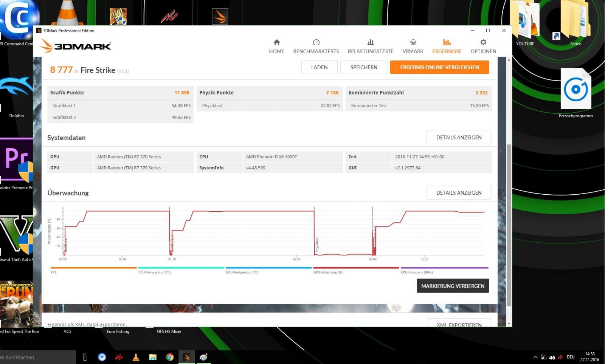Image resolution: width=605 pixels, height=364 pixels.
Task: Toggle the FPS graph legend
Action: (x=93, y=270)
